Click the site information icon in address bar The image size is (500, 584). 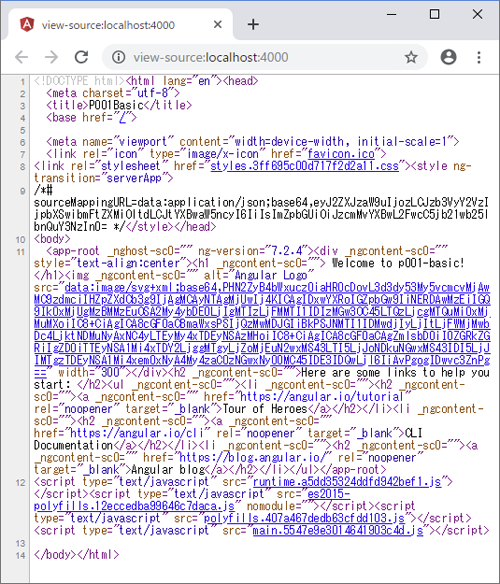coord(118,57)
